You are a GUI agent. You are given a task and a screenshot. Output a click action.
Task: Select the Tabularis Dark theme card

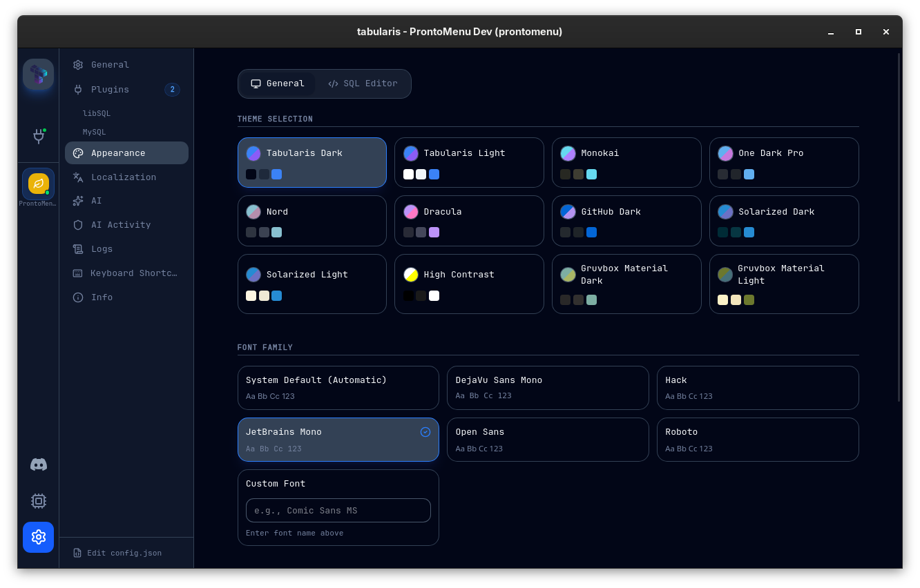click(x=312, y=163)
